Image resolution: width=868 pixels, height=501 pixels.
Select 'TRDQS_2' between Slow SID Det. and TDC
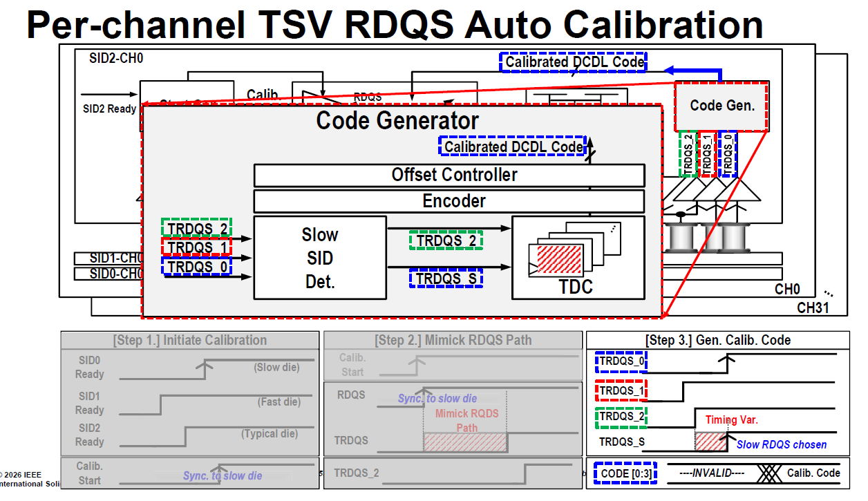click(x=446, y=240)
